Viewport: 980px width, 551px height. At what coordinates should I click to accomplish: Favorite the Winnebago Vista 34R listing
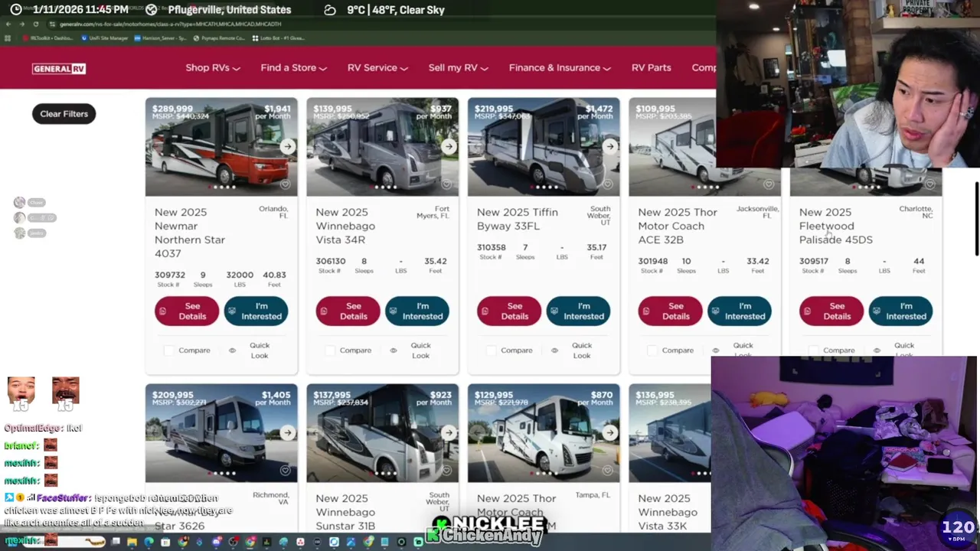(x=446, y=184)
